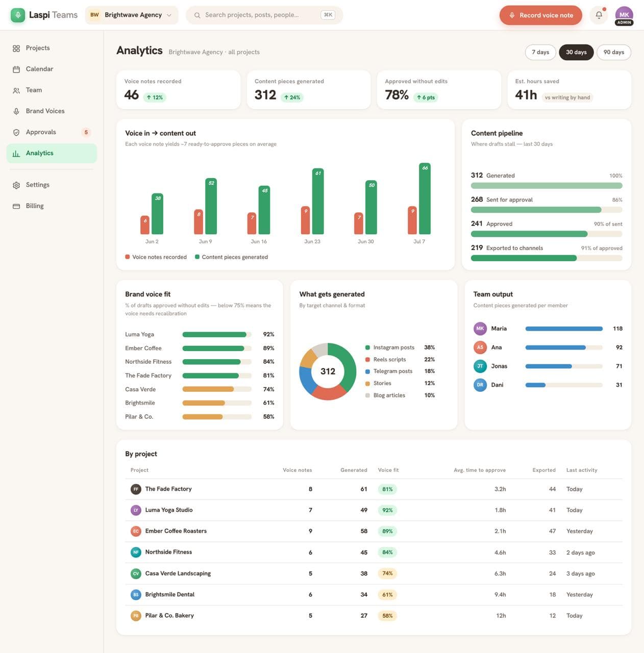Focus the search projects, posts, people field
Screen dimensions: 644x653
(x=264, y=15)
